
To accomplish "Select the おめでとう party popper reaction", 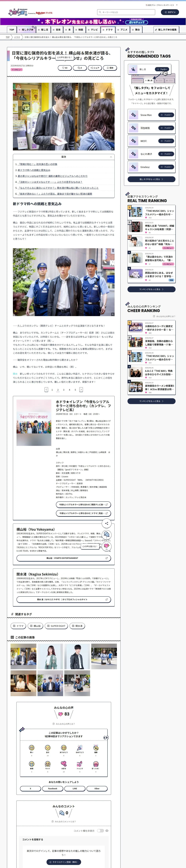I will (80, 747).
